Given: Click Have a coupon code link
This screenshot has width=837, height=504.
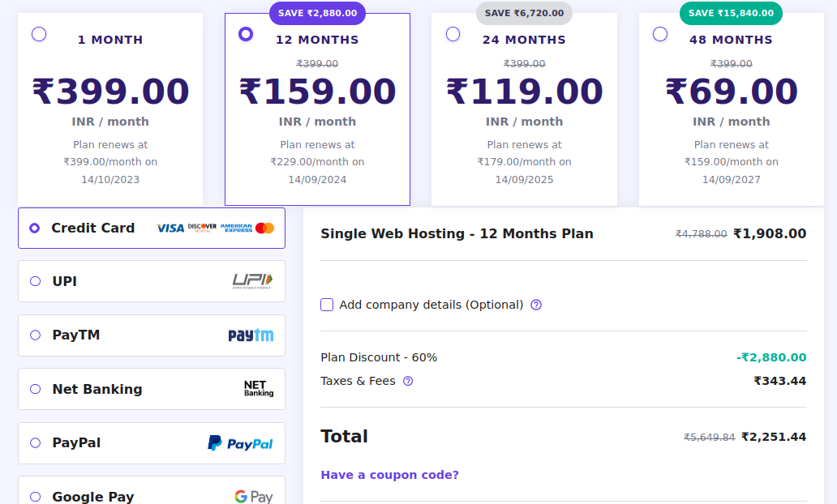Looking at the screenshot, I should [389, 475].
